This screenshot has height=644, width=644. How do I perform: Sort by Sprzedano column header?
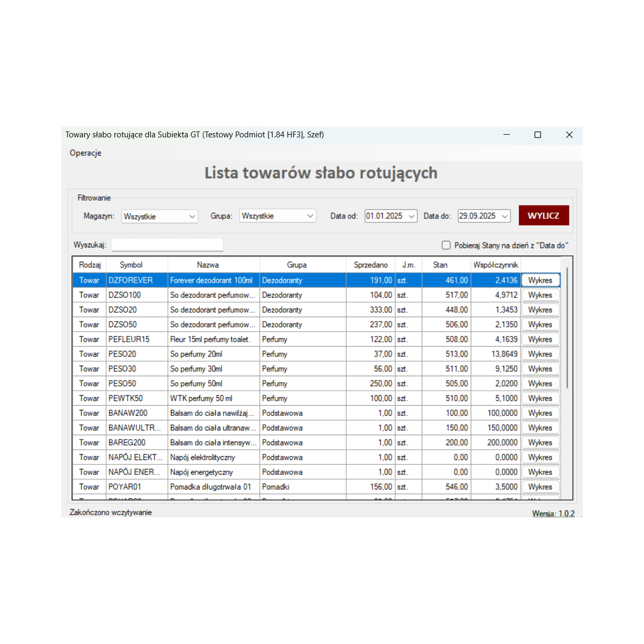[x=370, y=265]
